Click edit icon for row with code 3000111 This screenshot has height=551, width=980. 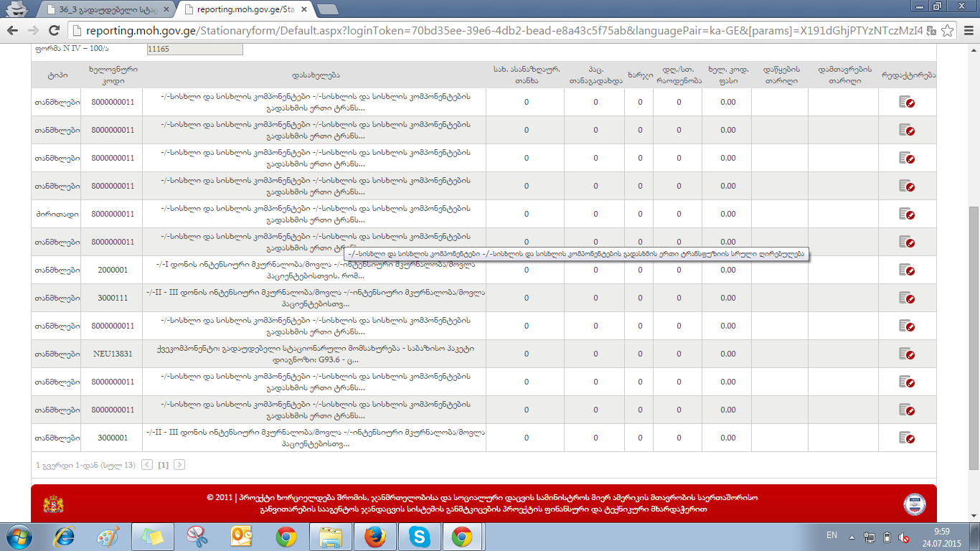(907, 298)
